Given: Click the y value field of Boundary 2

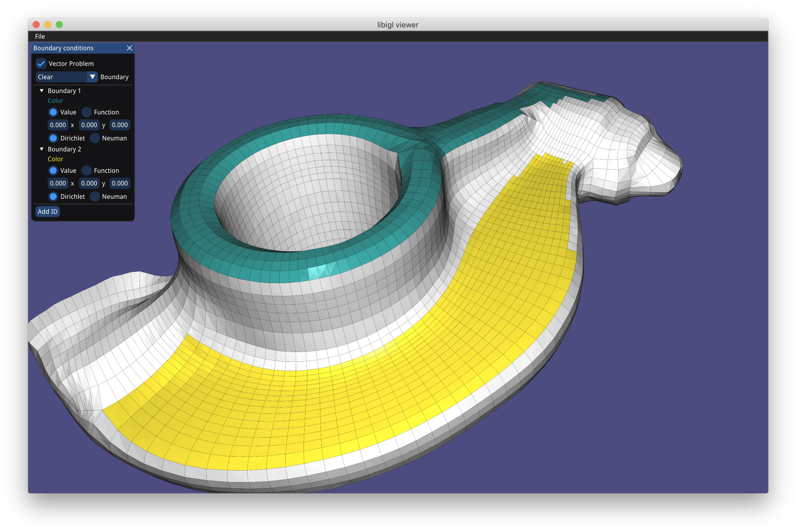Looking at the screenshot, I should pos(120,183).
